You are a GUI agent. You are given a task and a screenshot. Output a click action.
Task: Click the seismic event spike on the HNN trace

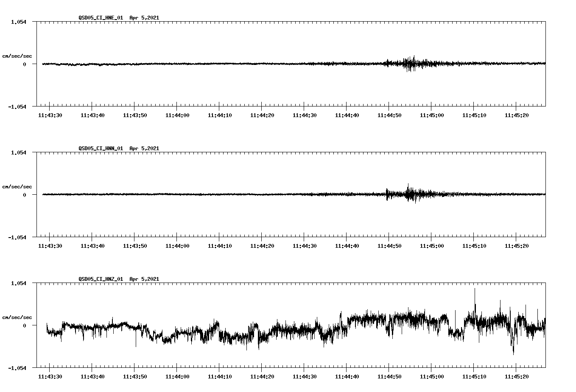pos(408,195)
